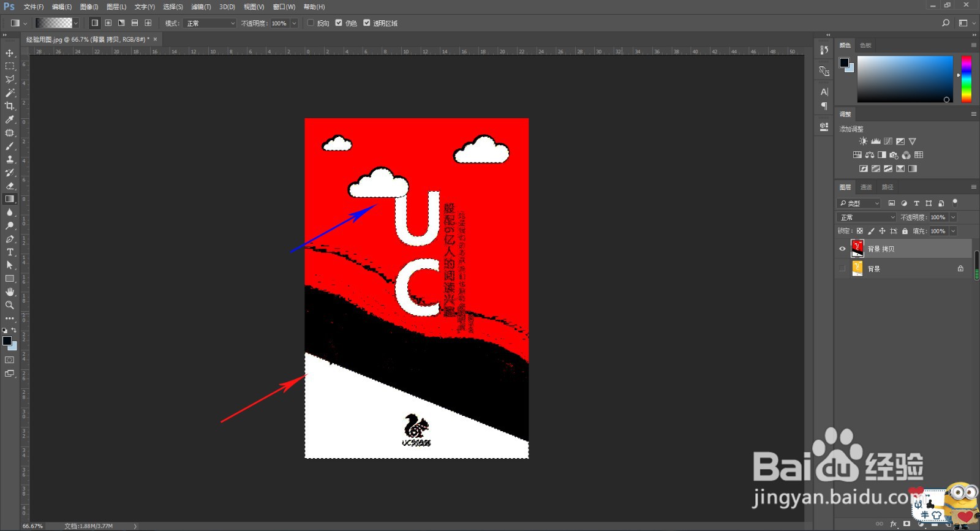The width and height of the screenshot is (980, 531).
Task: Open the layer filter type (类型) dropdown
Action: click(859, 203)
